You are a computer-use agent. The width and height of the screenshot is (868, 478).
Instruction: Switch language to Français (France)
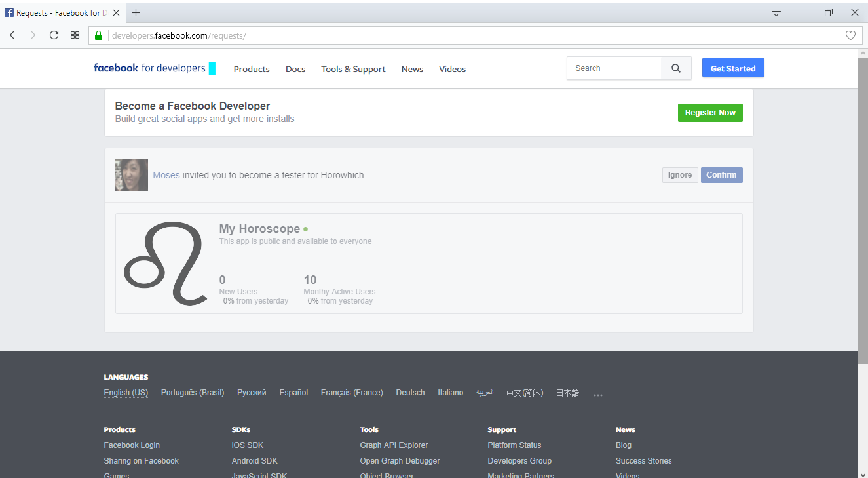click(x=352, y=393)
